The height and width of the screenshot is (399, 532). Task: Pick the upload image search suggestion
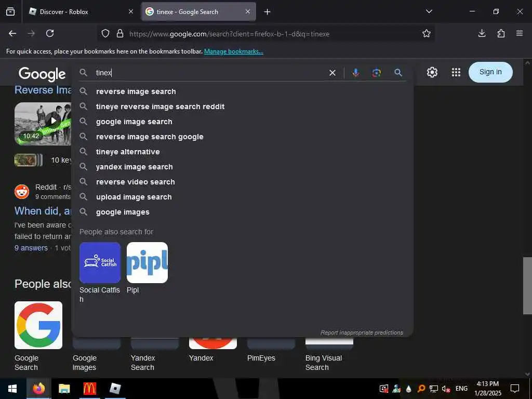243,197
